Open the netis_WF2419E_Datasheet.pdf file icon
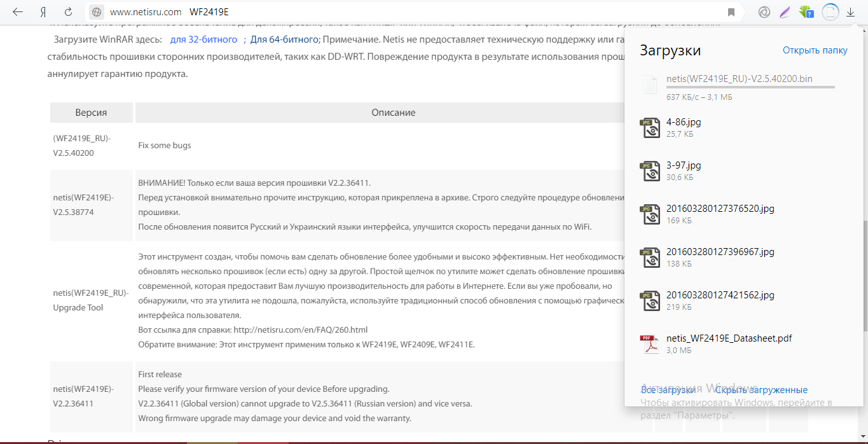 [649, 344]
